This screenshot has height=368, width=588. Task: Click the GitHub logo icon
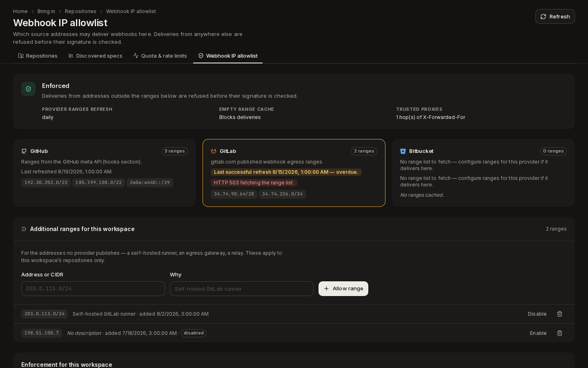point(24,151)
